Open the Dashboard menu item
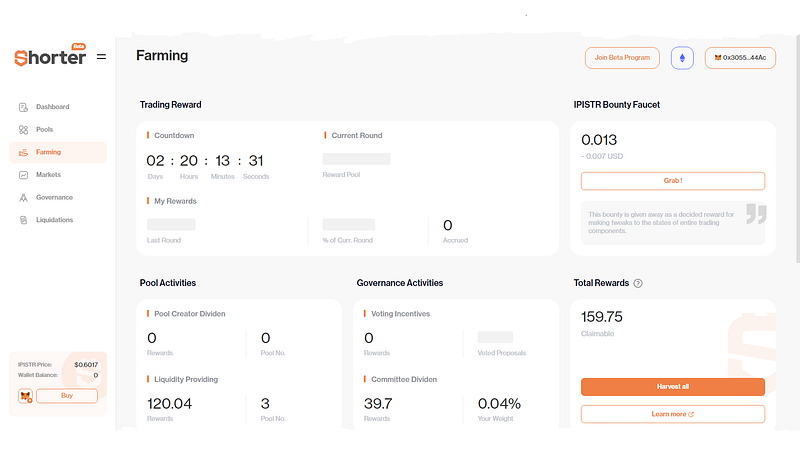800x449 pixels. pyautogui.click(x=58, y=107)
